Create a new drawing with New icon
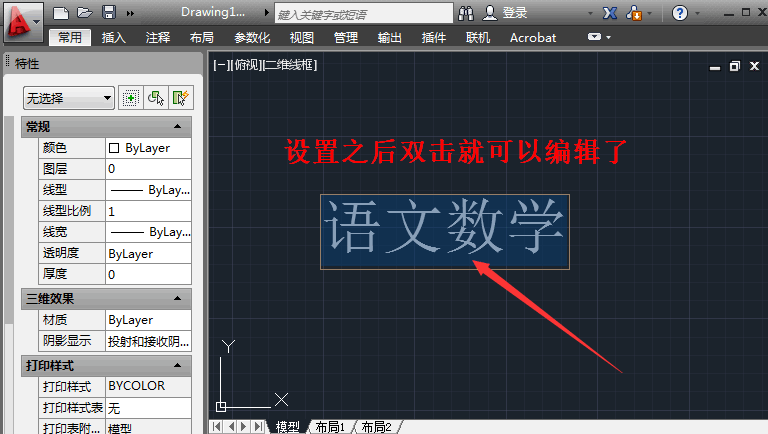Screen dimensions: 768x434 (61, 13)
